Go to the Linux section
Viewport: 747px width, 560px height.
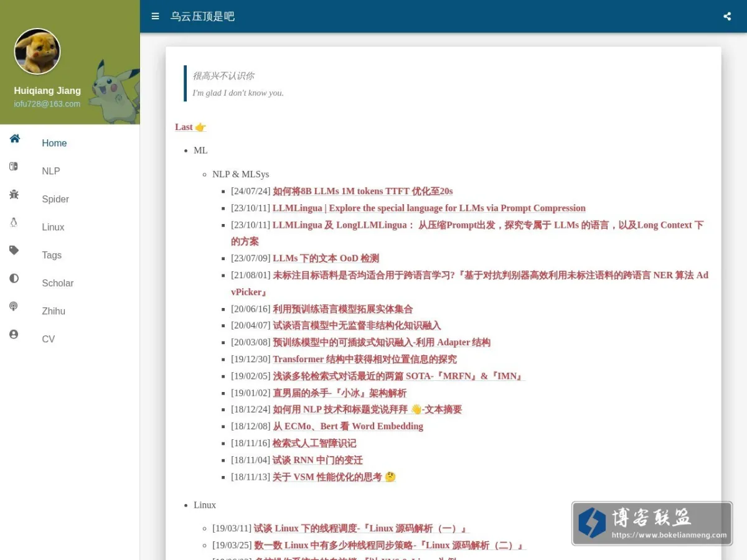coord(53,227)
